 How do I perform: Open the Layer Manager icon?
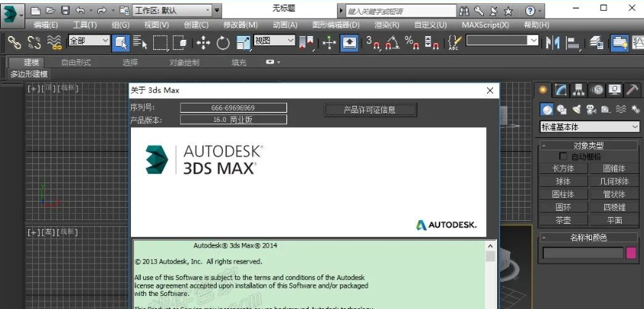[x=597, y=42]
